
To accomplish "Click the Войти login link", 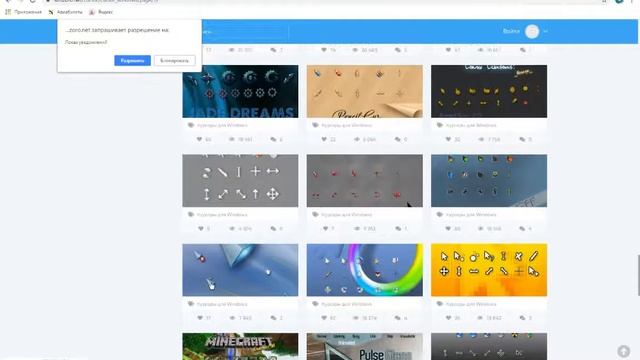I will pos(511,31).
